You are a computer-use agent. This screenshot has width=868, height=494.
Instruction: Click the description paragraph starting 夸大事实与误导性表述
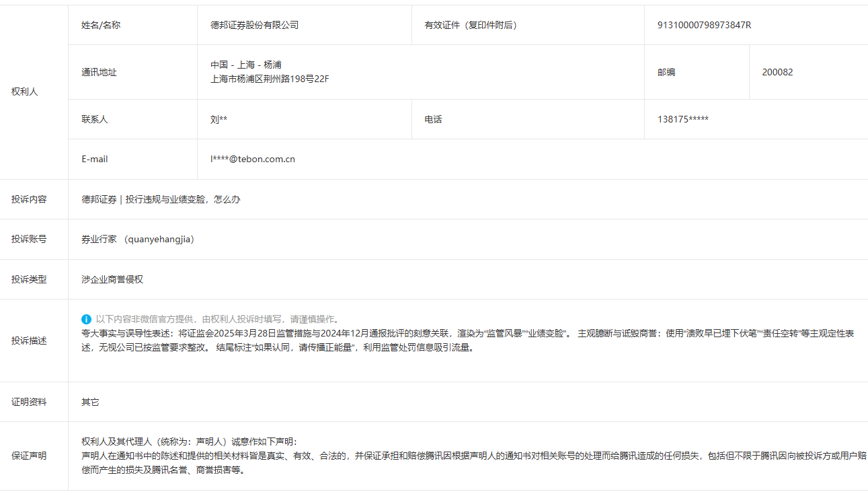click(x=468, y=341)
